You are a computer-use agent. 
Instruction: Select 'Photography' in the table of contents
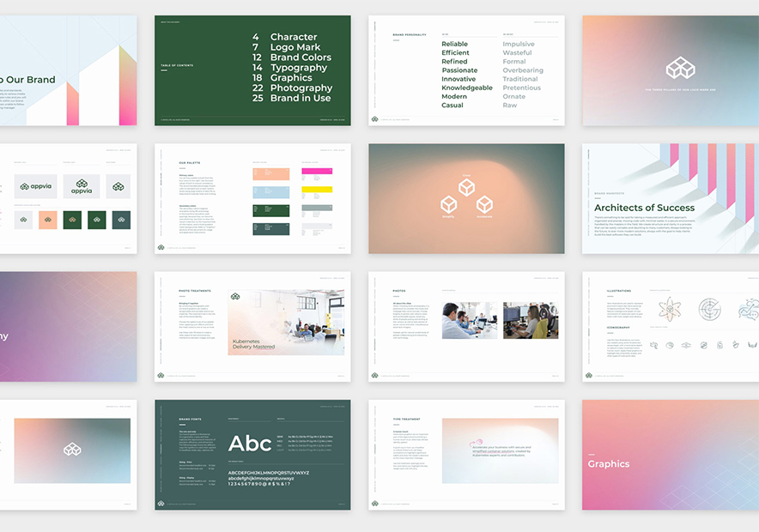(x=301, y=88)
